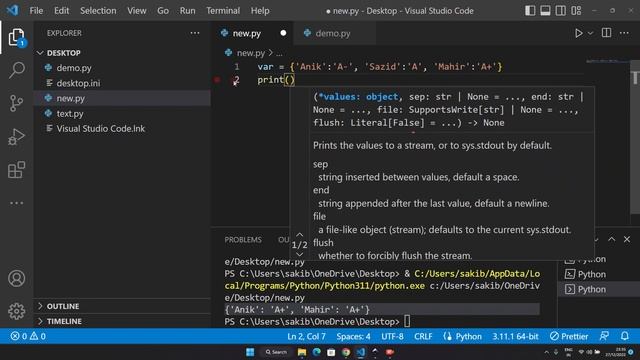The height and width of the screenshot is (360, 640).
Task: Maximize the panel with up chevron
Action: click(611, 239)
